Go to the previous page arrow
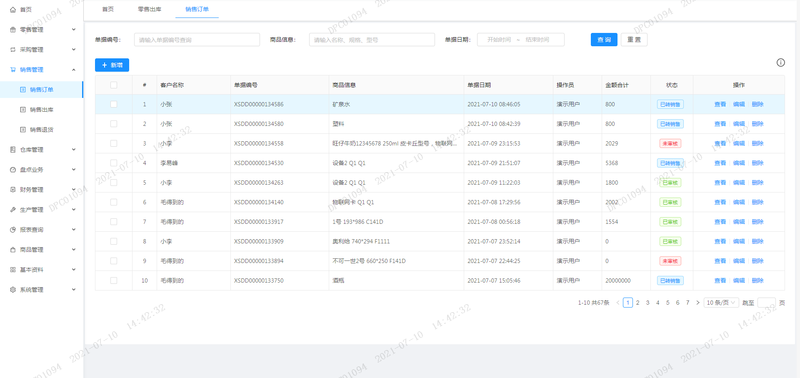Image resolution: width=800 pixels, height=378 pixels. point(618,303)
